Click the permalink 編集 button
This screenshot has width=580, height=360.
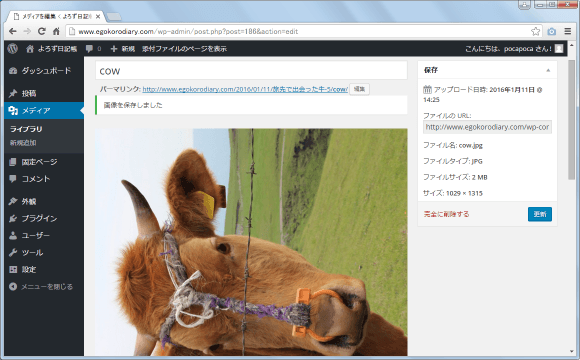tap(359, 89)
